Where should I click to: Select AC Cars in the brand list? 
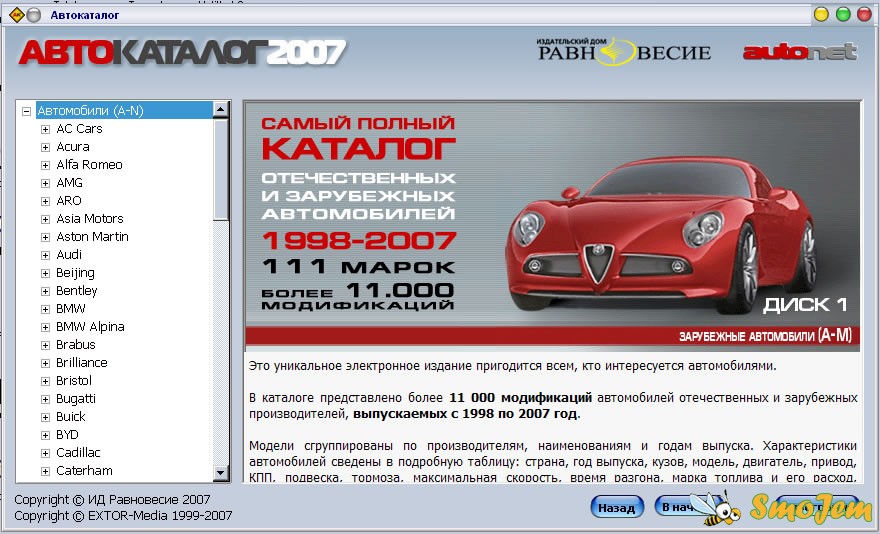79,129
